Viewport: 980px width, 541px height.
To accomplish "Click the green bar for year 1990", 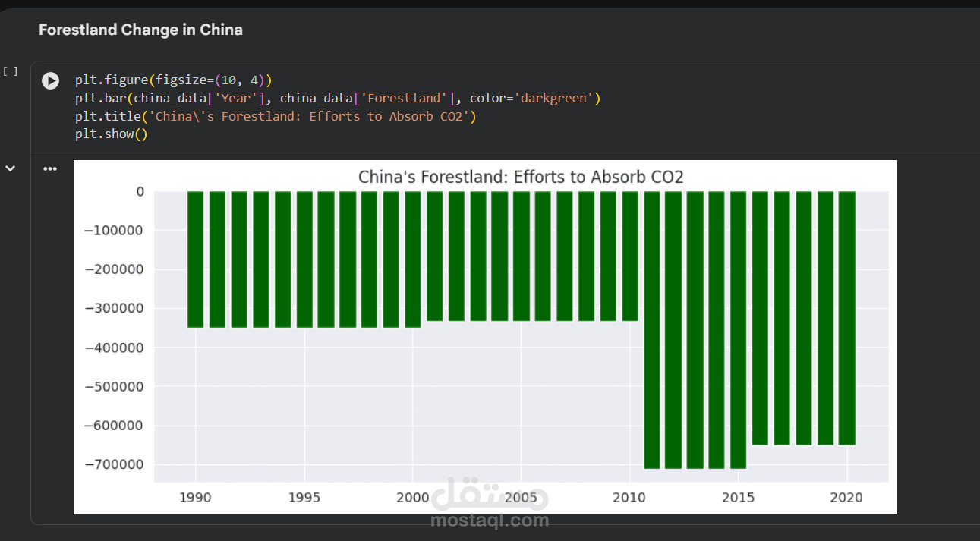I will coord(196,259).
